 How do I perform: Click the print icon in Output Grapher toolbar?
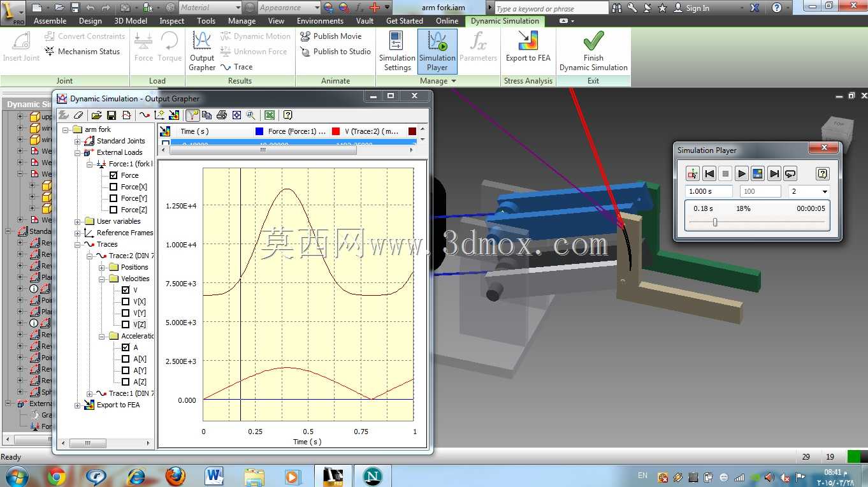(222, 115)
